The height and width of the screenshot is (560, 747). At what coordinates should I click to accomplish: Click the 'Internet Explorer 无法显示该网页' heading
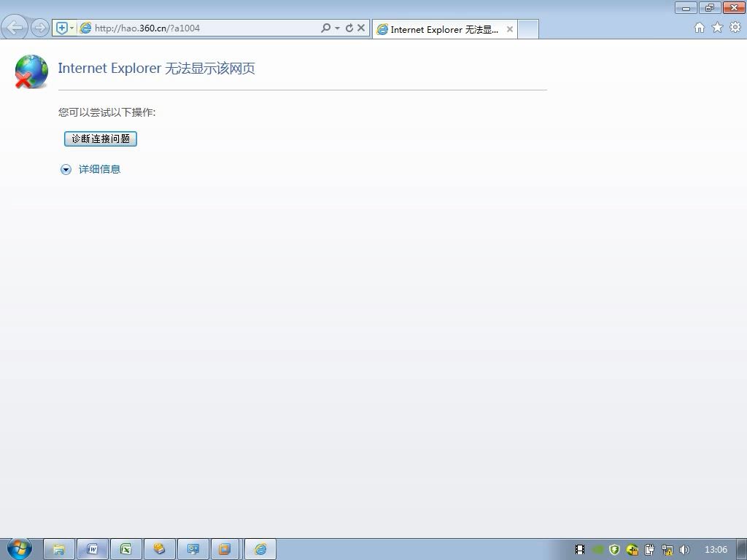[156, 68]
